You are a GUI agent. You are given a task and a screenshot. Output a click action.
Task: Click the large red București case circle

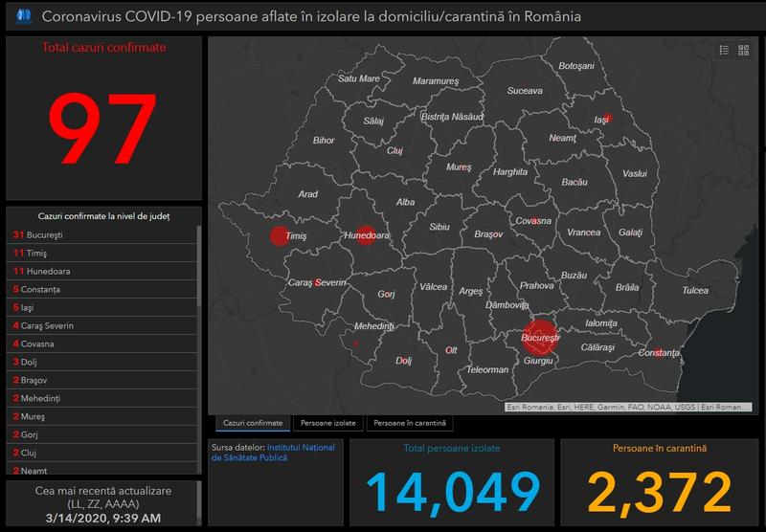coord(539,337)
